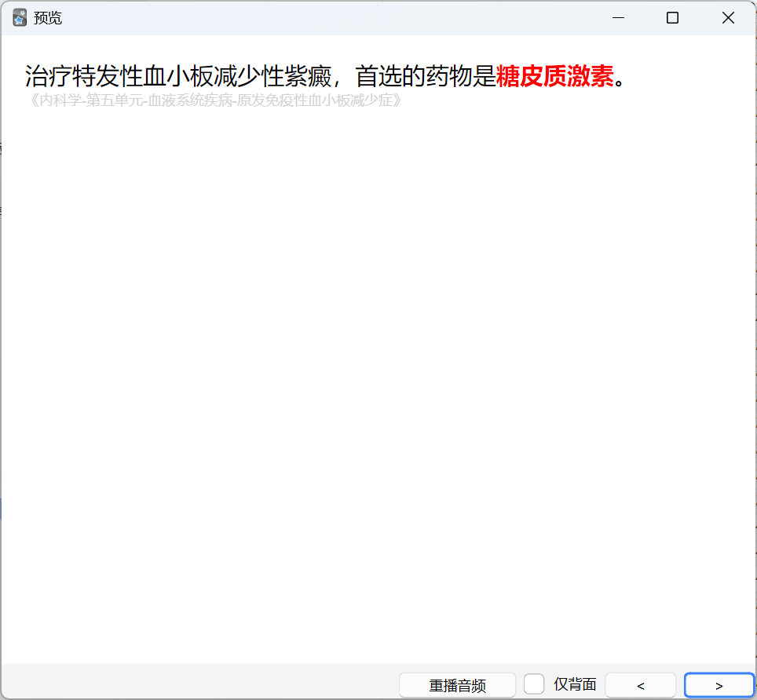Click the 重播音频 replay audio button
Viewport: 757px width, 700px height.
point(457,685)
